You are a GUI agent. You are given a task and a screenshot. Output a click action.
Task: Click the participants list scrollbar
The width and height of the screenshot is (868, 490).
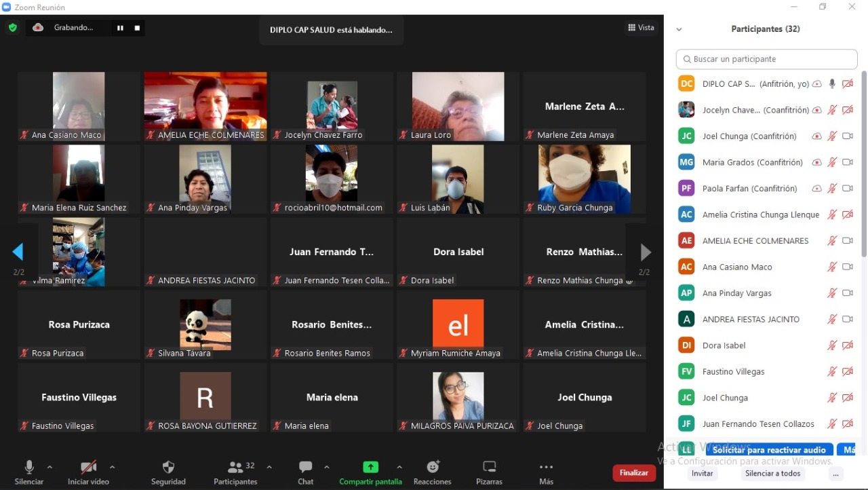tap(864, 164)
